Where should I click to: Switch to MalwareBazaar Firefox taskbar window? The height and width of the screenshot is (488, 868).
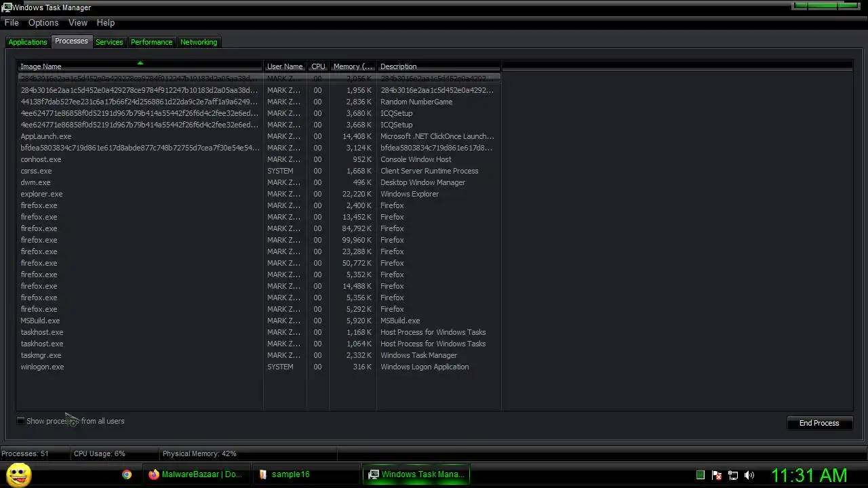(x=196, y=474)
